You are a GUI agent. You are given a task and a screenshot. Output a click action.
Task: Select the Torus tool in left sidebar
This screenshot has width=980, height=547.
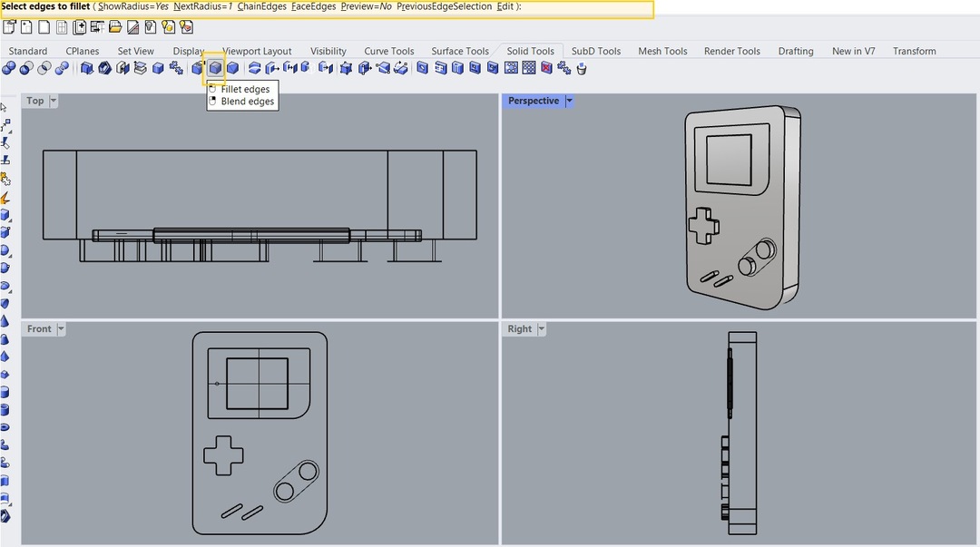click(5, 427)
